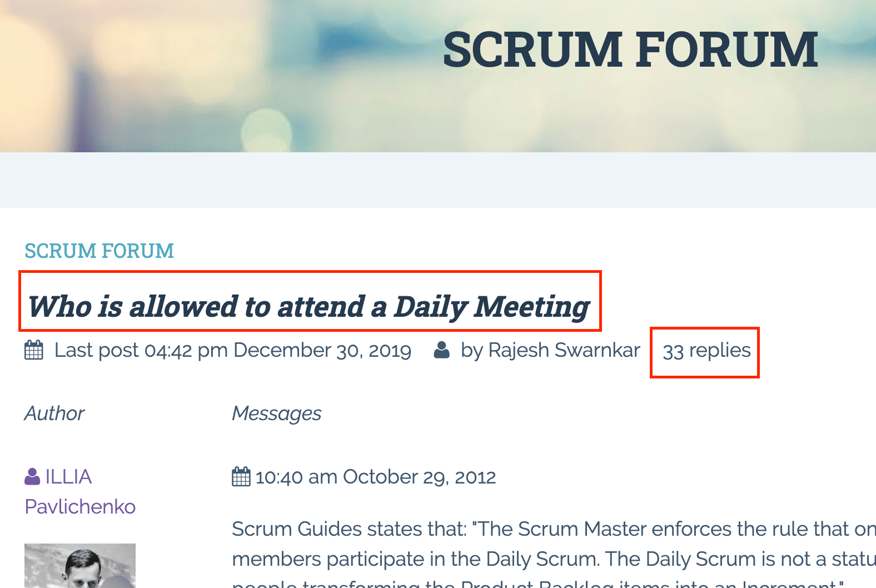Viewport: 876px width, 588px height.
Task: Click the blurred header banner image background
Action: coord(195,72)
